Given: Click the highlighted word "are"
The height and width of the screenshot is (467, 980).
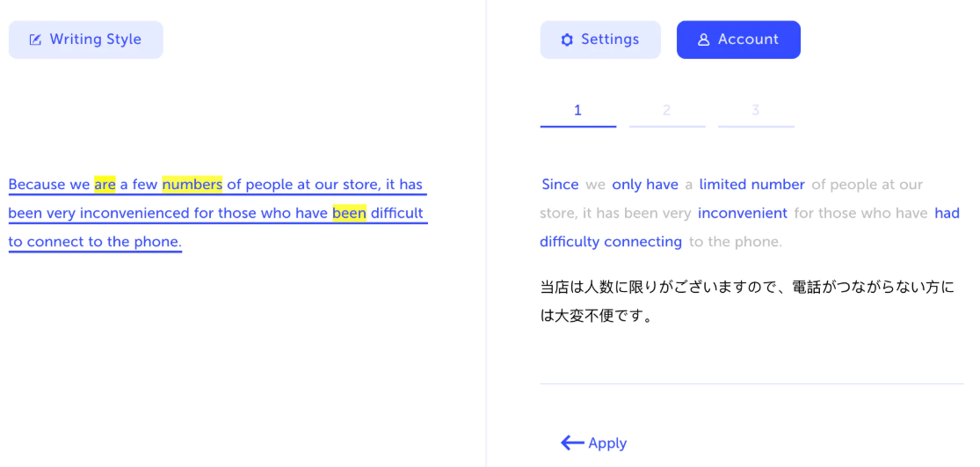Looking at the screenshot, I should click(x=105, y=185).
